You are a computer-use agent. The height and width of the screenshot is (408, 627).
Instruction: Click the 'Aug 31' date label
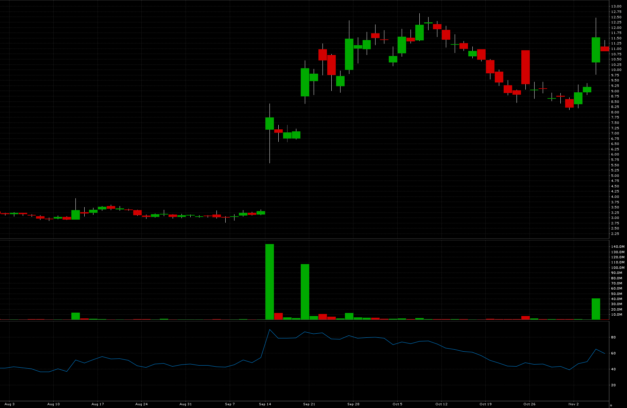pos(185,403)
